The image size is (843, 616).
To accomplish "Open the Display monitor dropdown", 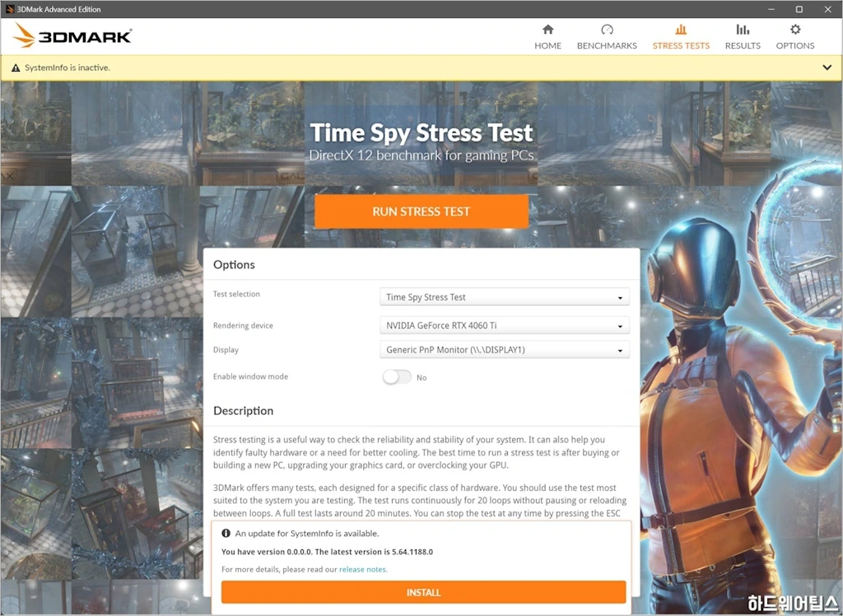I will pyautogui.click(x=505, y=350).
